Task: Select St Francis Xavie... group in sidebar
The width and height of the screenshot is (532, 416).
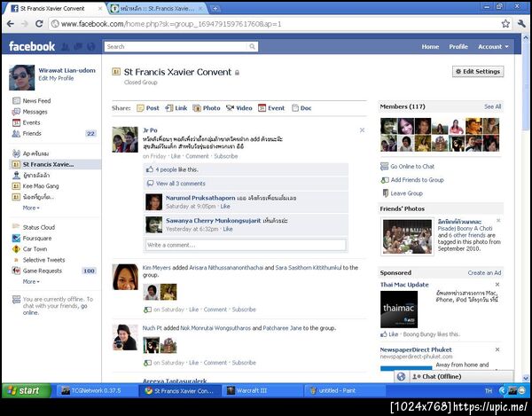Action: tap(55, 164)
